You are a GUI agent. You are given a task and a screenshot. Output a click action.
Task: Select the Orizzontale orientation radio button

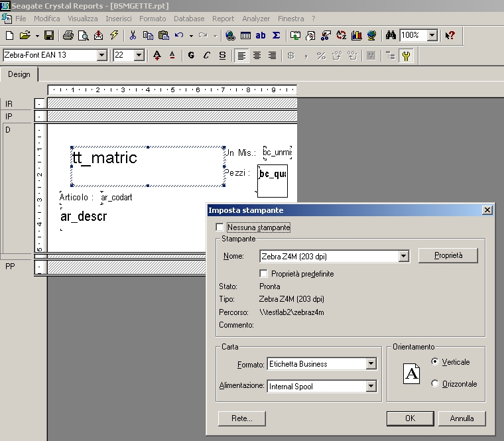tap(435, 383)
